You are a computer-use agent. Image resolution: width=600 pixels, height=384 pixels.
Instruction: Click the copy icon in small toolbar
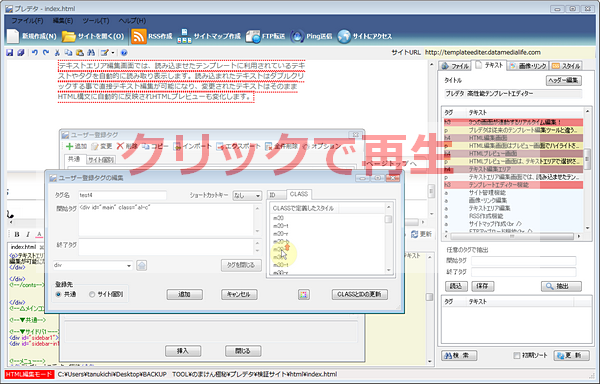coord(68,53)
